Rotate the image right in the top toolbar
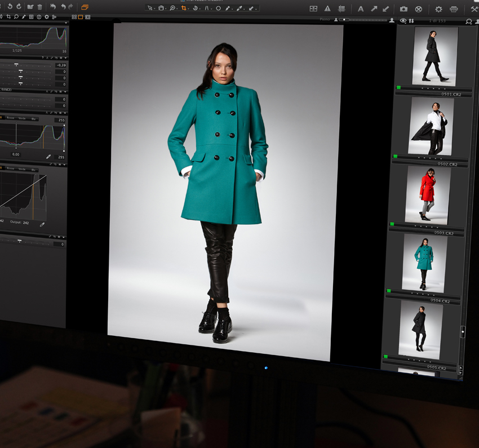Screen dimensions: 479x448 point(19,6)
